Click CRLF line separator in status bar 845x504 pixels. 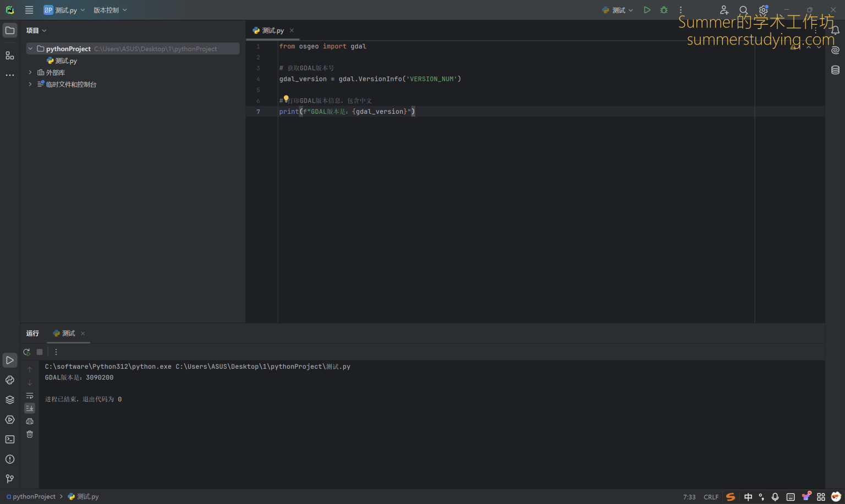(x=711, y=497)
